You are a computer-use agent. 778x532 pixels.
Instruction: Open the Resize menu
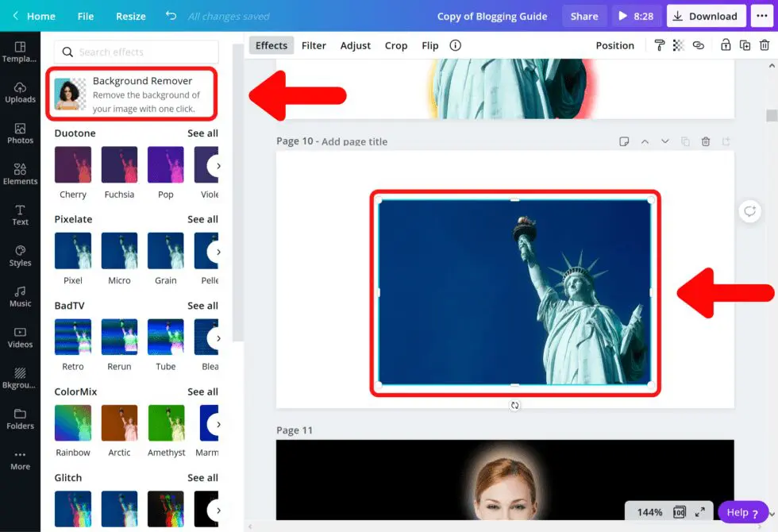(x=130, y=16)
